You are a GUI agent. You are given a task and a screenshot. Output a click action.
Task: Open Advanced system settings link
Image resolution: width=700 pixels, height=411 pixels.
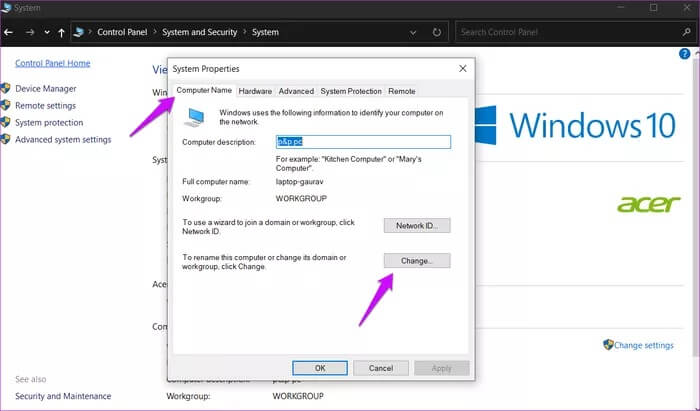pyautogui.click(x=63, y=139)
